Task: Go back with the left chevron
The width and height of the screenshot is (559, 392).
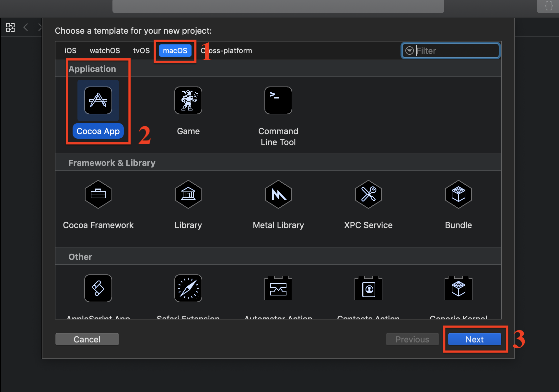Action: click(x=26, y=27)
